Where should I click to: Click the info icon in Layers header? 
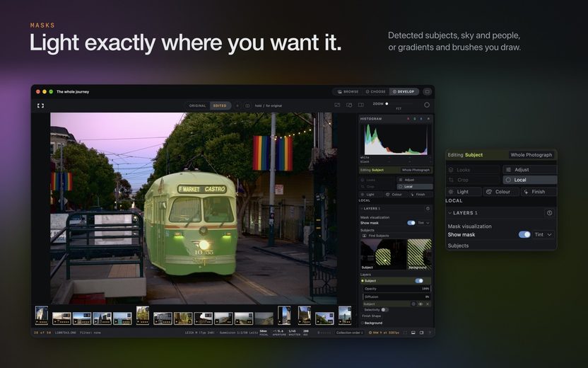coord(428,208)
